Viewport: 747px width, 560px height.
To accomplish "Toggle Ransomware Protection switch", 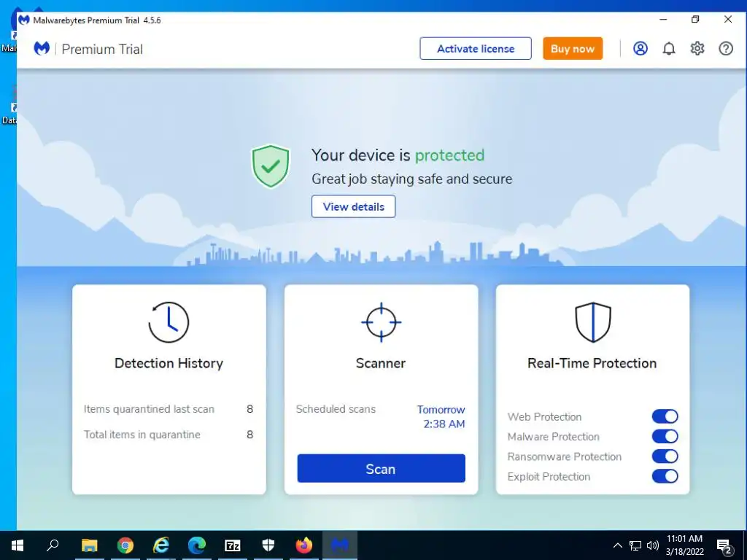I will pyautogui.click(x=665, y=456).
